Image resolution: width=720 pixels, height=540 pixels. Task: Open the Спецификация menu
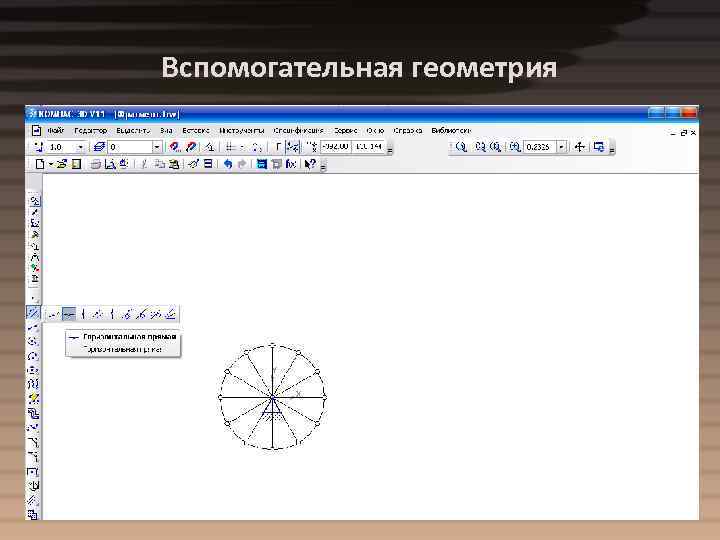tap(298, 131)
